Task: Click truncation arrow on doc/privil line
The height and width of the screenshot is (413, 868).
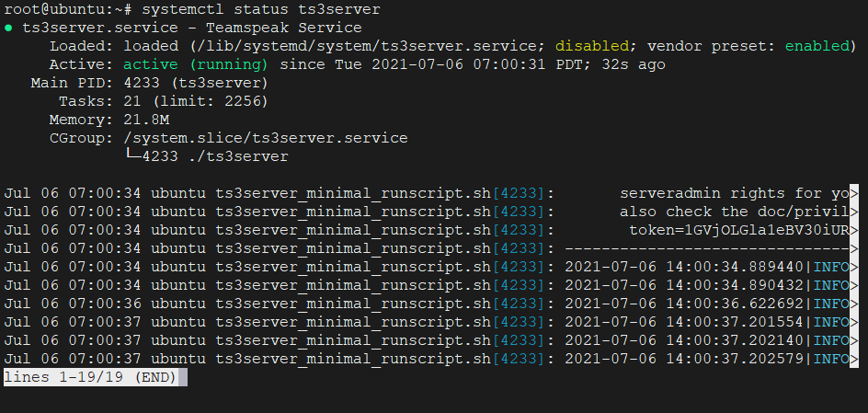Action: [854, 212]
